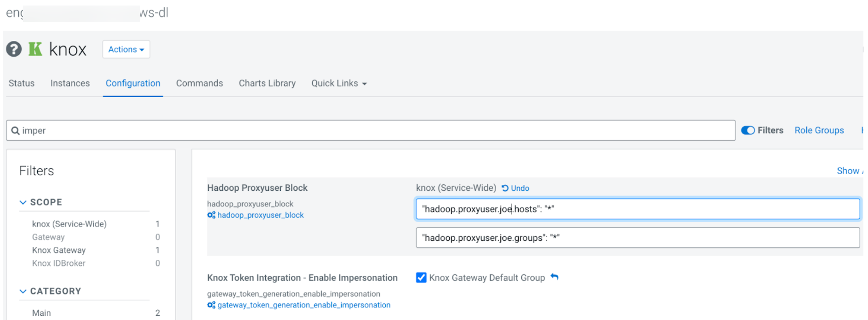Open the Role Groups link
Viewport: 868px width, 320px height.
point(819,131)
